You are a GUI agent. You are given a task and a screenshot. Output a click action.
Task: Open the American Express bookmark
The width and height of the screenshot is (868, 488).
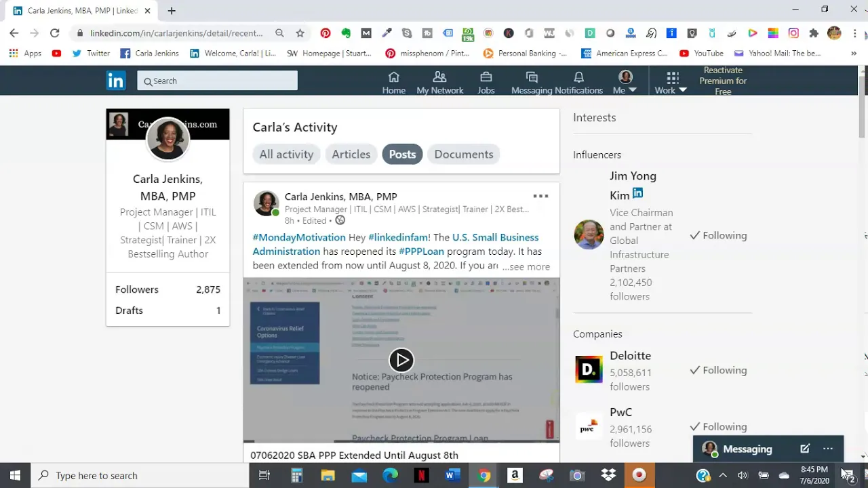click(625, 54)
